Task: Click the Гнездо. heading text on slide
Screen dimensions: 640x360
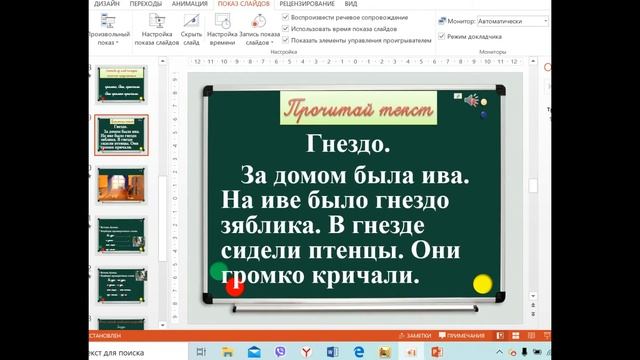Action: (348, 144)
